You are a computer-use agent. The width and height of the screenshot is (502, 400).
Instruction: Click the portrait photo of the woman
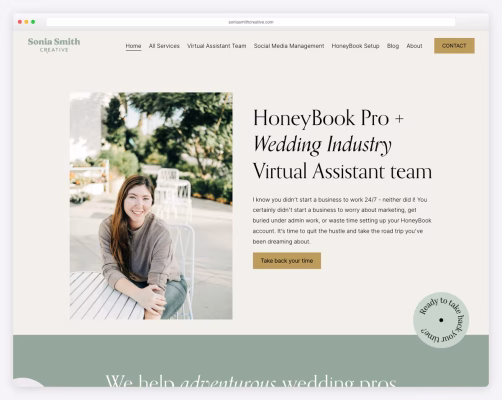click(x=151, y=206)
